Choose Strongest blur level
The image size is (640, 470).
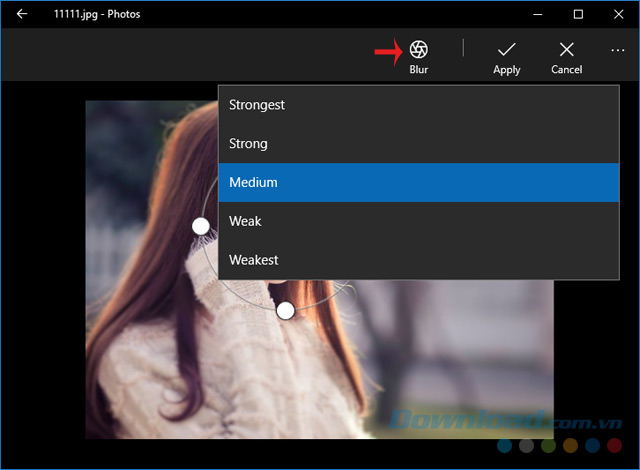point(419,105)
